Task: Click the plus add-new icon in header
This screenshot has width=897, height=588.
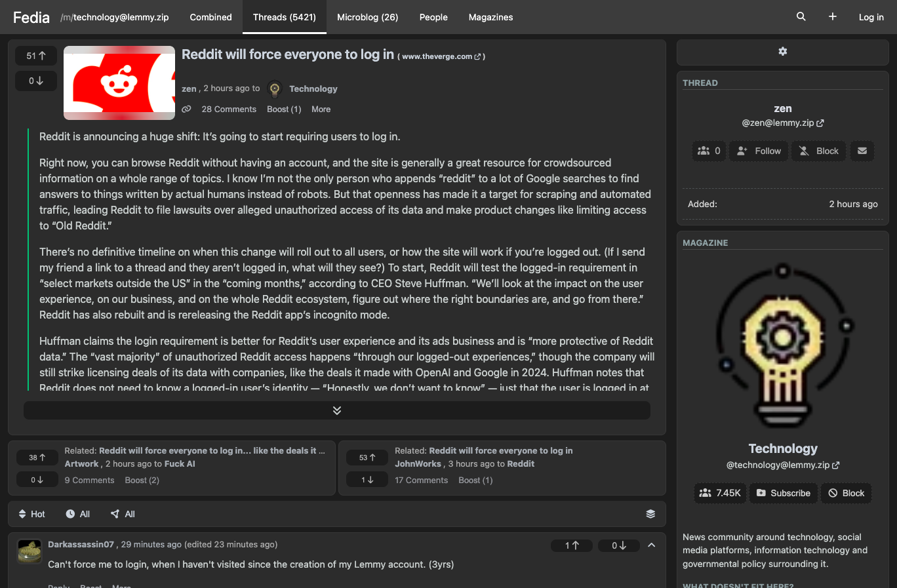Action: [833, 17]
